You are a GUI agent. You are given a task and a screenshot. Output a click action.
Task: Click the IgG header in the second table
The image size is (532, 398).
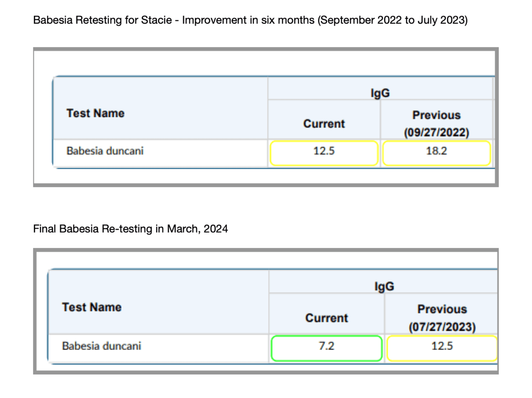[x=384, y=286]
